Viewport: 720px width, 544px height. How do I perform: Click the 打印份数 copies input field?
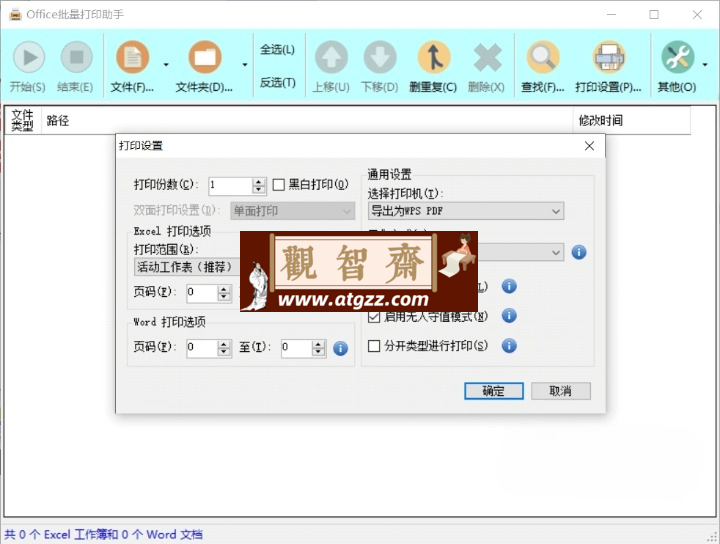(x=230, y=185)
